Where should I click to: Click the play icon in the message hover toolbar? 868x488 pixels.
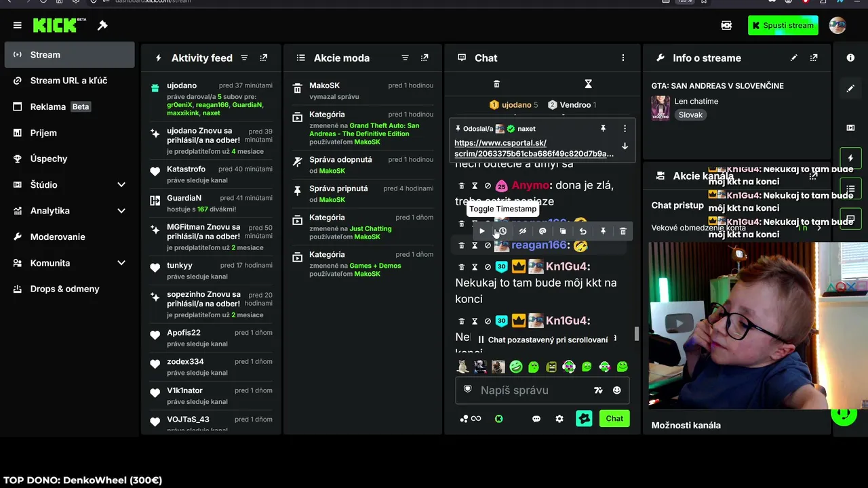click(x=482, y=231)
